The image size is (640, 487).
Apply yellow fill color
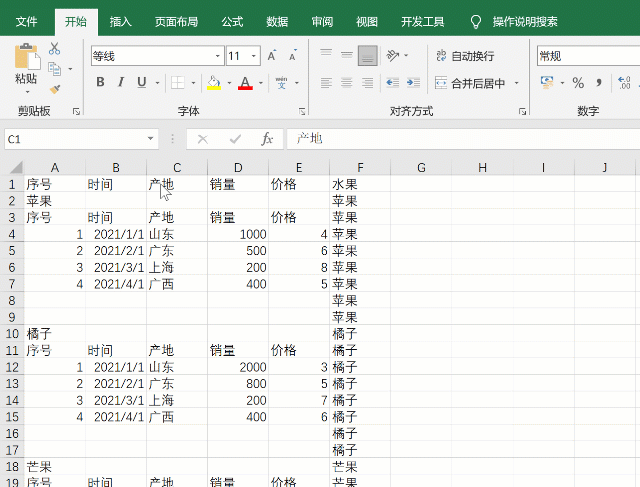pyautogui.click(x=214, y=83)
